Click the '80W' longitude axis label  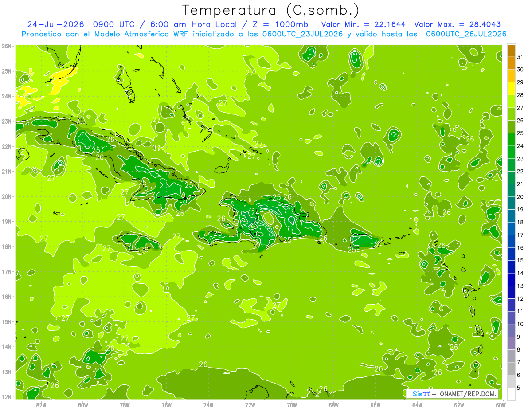point(82,405)
